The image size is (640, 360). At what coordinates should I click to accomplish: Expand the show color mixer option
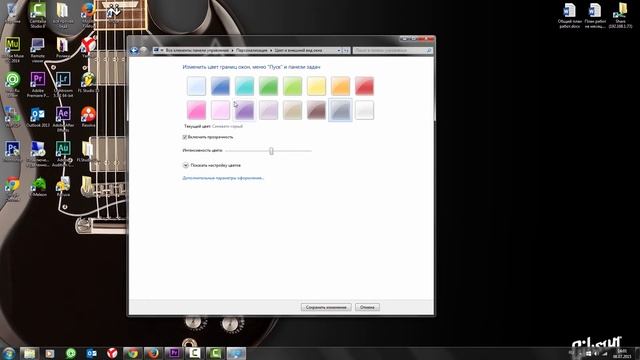coord(186,165)
